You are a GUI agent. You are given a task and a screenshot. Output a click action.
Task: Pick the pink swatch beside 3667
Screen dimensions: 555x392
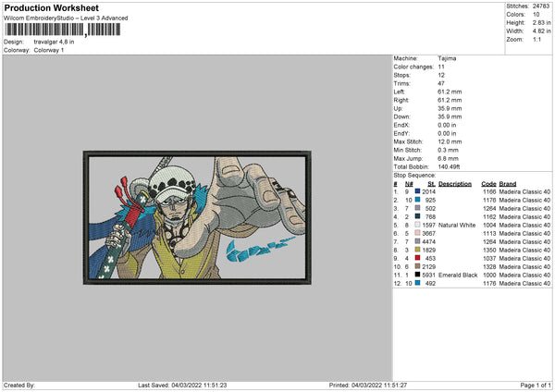[418, 233]
